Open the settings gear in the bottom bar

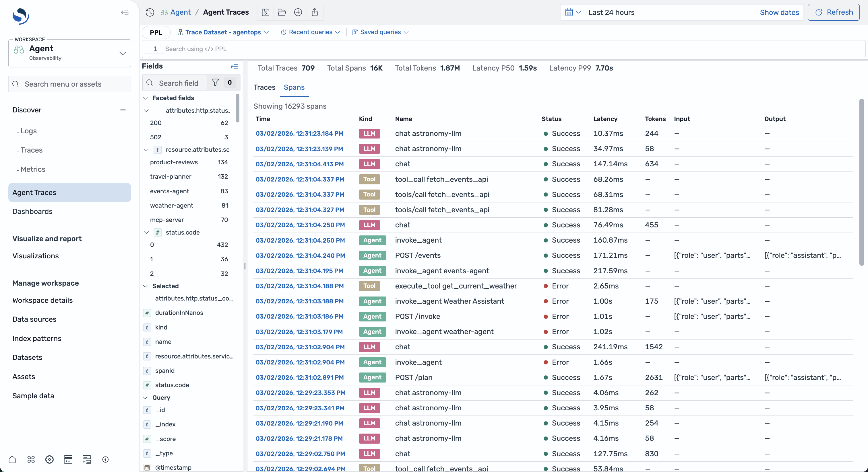[x=50, y=460]
